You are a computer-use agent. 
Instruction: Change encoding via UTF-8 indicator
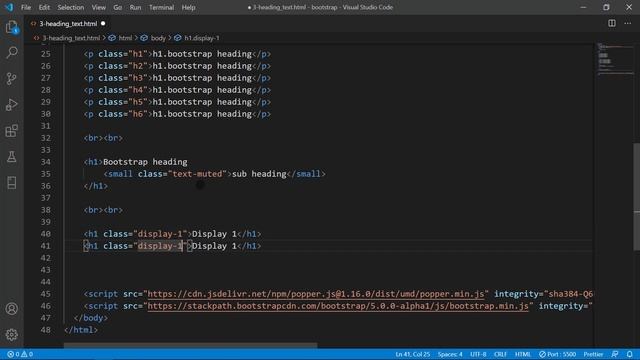click(478, 354)
